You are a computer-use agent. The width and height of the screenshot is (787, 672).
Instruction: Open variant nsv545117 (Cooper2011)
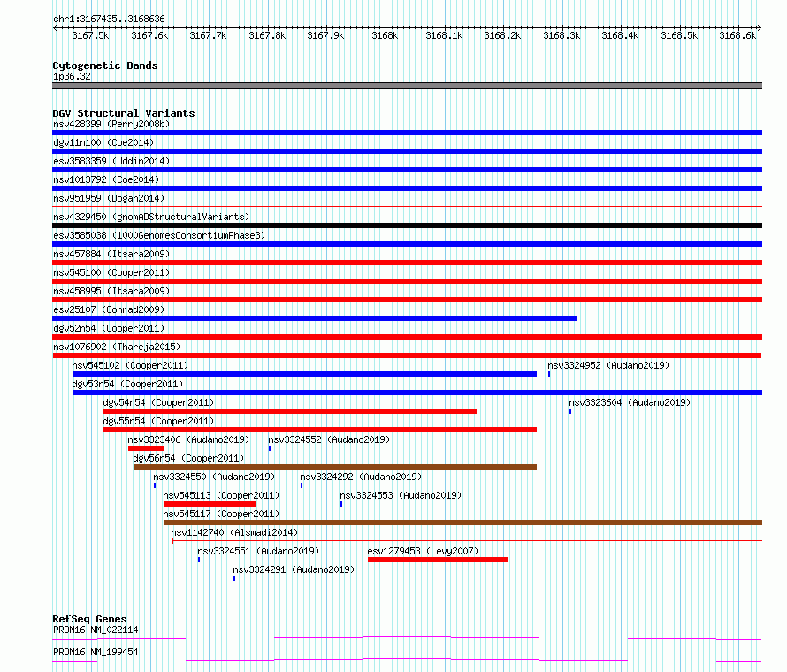point(221,514)
